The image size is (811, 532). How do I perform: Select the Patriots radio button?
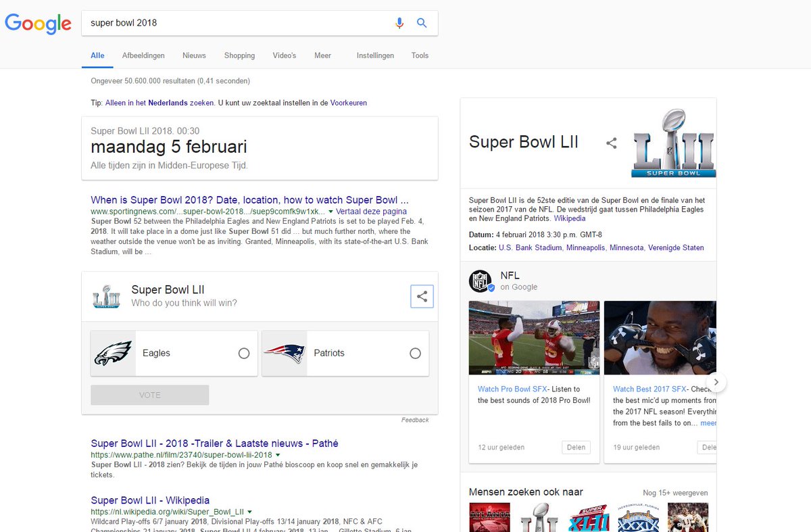pyautogui.click(x=415, y=352)
